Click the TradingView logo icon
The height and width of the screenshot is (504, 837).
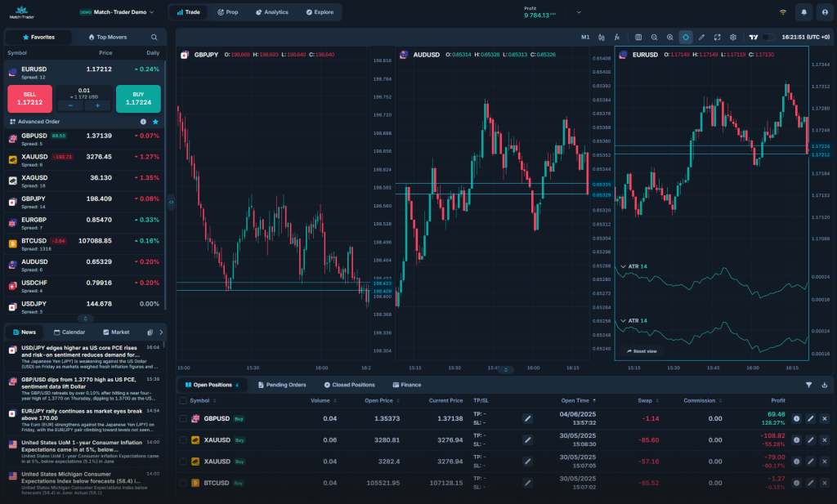753,38
